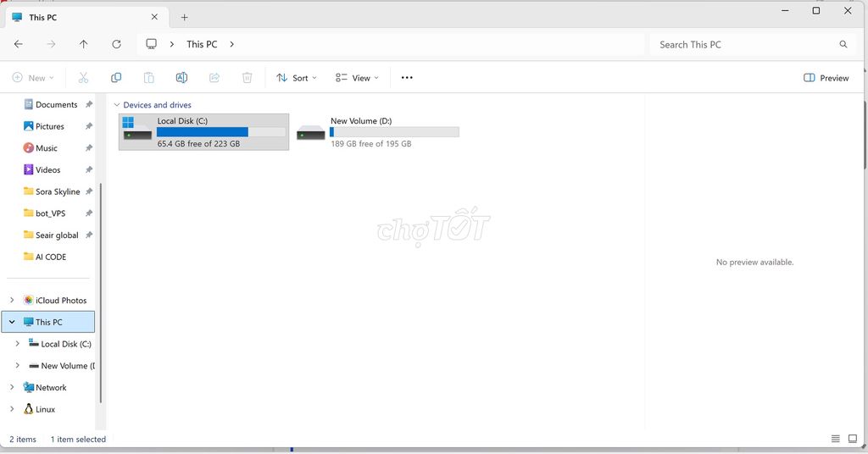Click chevron before This PC in address bar

pyautogui.click(x=172, y=44)
